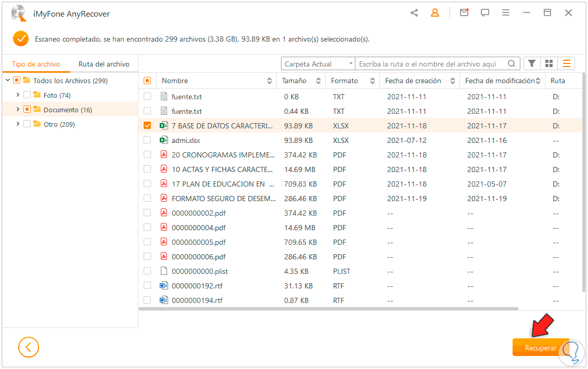Screen dimensions: 588x369
Task: Open the user account icon
Action: point(434,13)
